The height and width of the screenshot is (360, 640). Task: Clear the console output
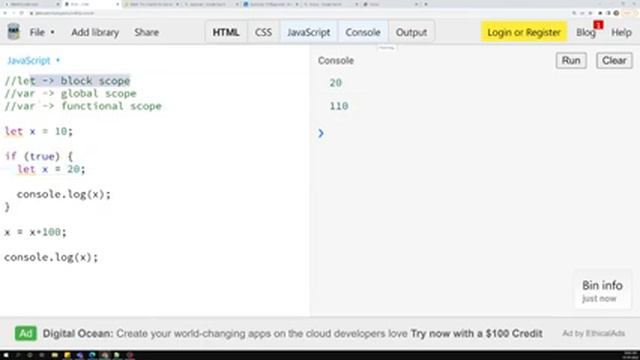(614, 60)
